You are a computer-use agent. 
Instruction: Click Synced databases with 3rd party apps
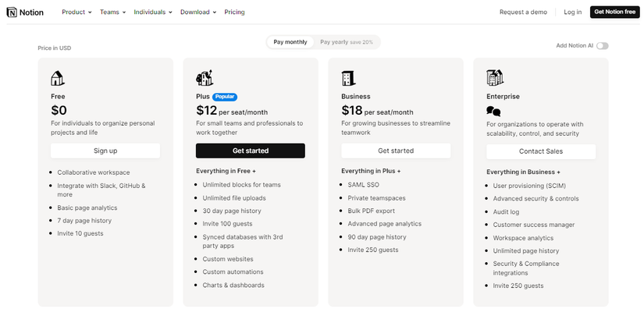tap(243, 241)
